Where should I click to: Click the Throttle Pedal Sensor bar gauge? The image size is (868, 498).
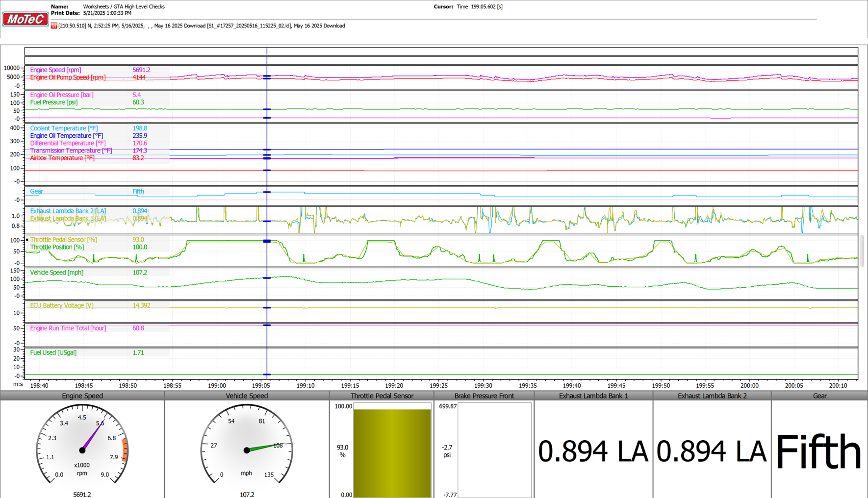(392, 450)
